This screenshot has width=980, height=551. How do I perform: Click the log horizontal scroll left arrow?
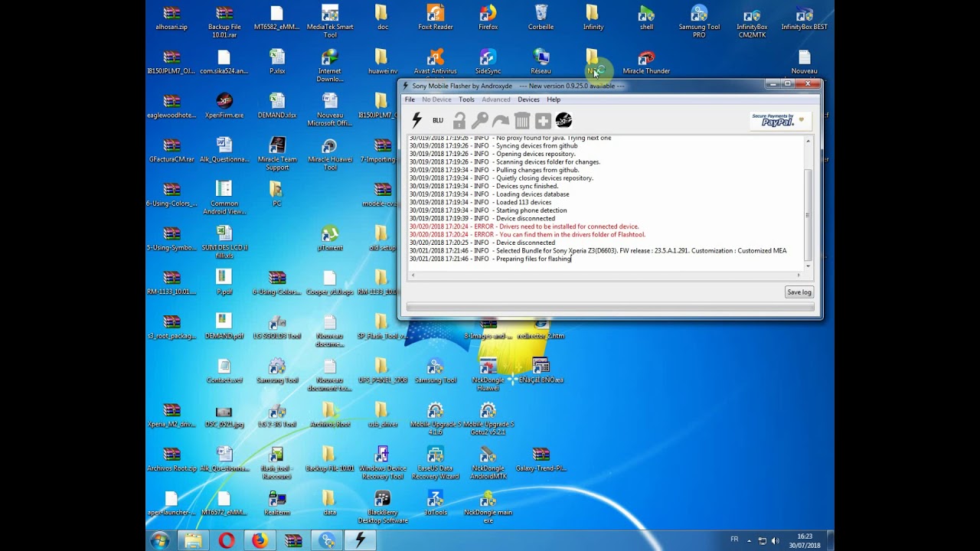pos(412,275)
